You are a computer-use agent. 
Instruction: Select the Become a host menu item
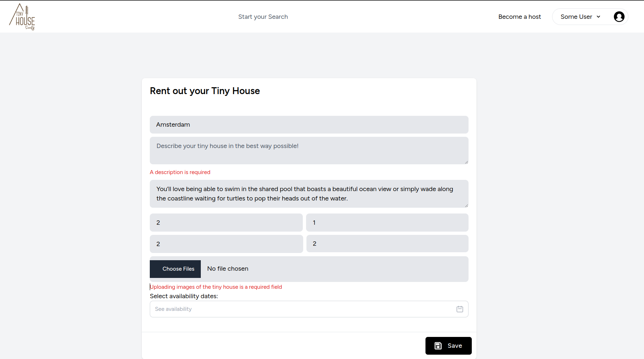[x=520, y=17]
